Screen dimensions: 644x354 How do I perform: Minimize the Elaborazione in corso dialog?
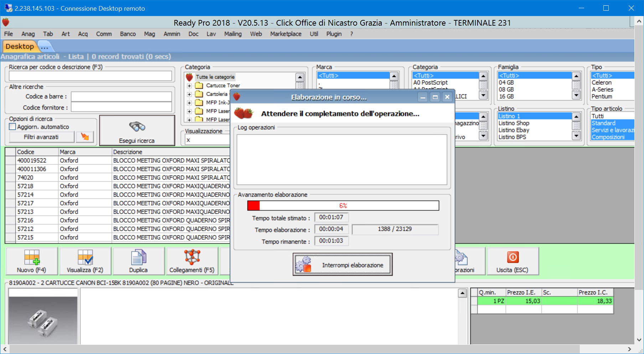click(423, 97)
